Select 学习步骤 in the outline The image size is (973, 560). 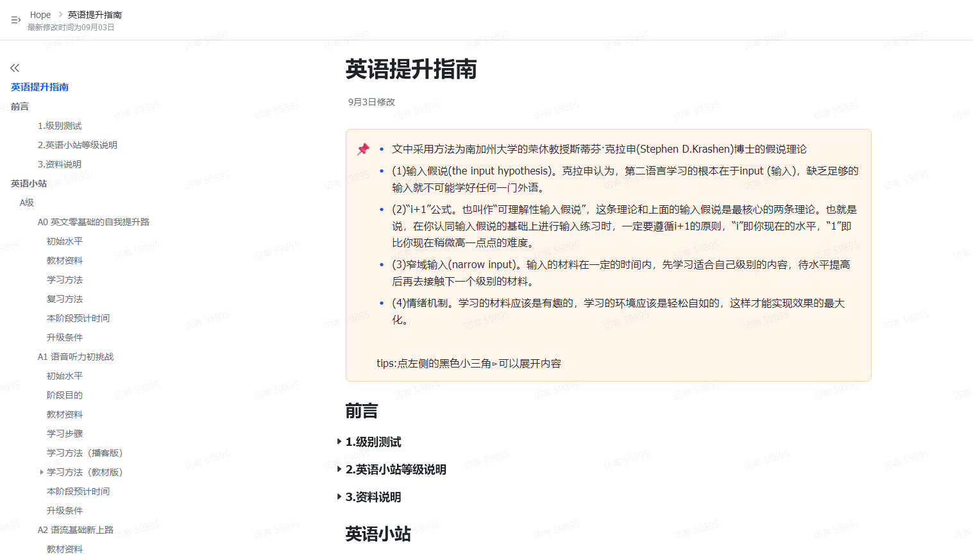click(65, 434)
